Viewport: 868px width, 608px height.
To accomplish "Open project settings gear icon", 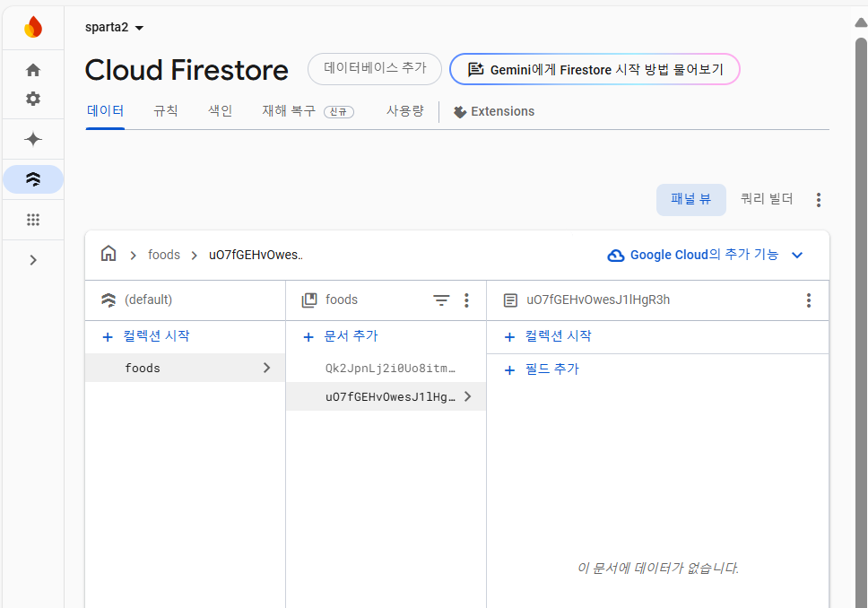I will click(33, 99).
